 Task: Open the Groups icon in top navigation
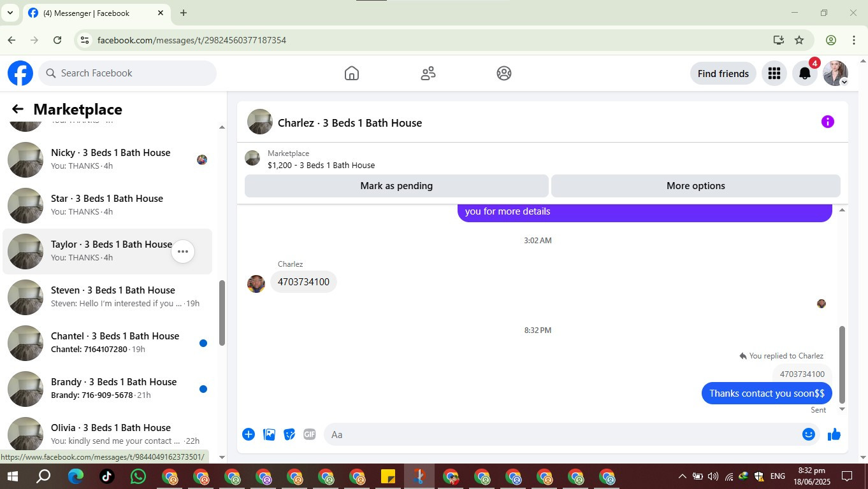click(504, 73)
